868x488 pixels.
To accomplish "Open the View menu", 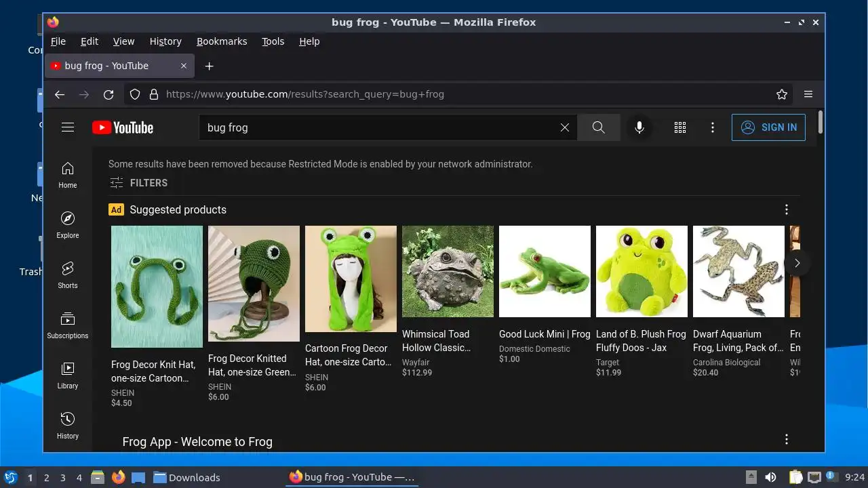I will 123,41.
